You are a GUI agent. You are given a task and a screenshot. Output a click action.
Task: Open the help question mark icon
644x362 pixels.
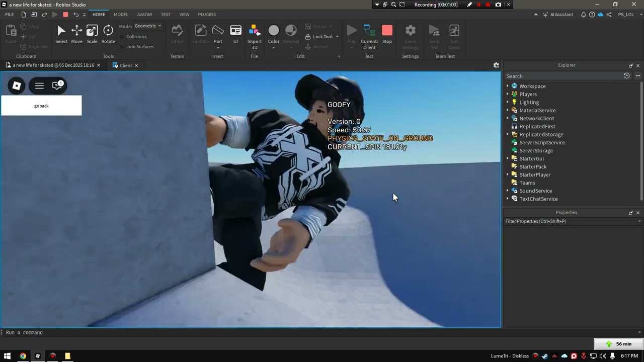(592, 15)
